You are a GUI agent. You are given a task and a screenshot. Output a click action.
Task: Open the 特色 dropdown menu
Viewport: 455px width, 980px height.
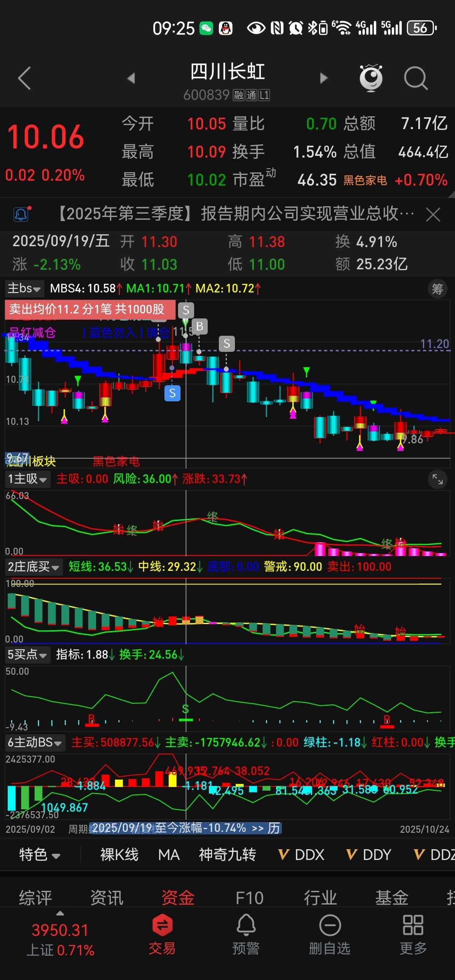click(x=40, y=854)
